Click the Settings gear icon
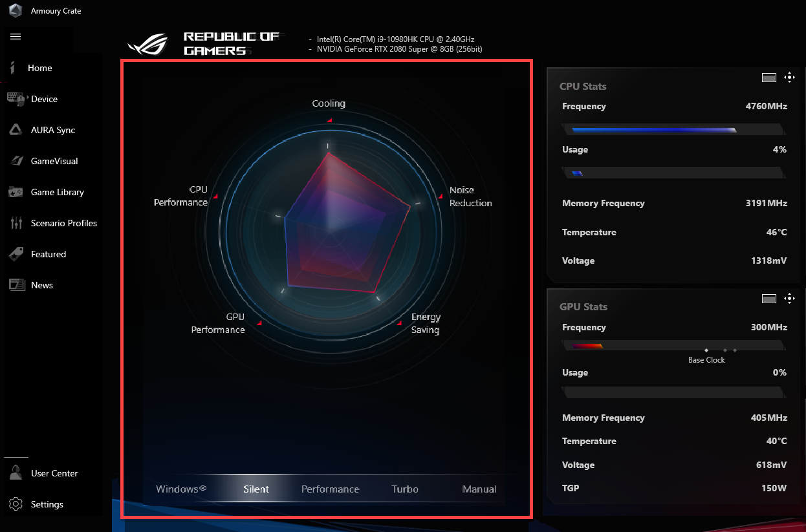The width and height of the screenshot is (806, 532). [16, 504]
